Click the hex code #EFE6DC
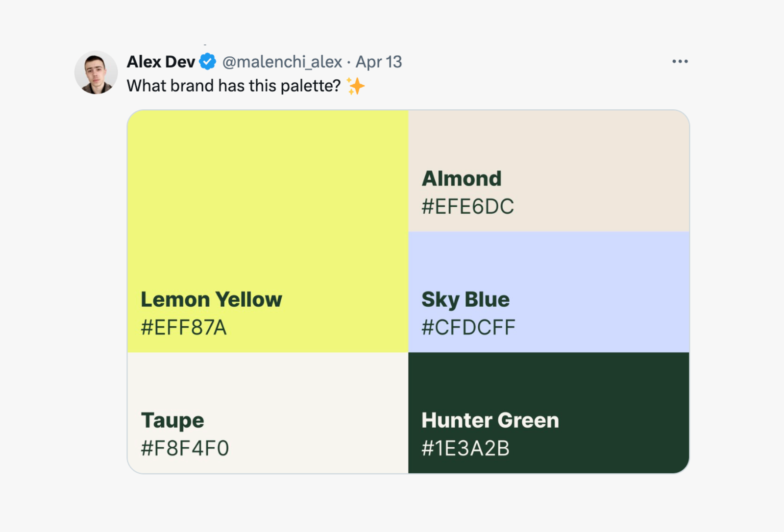This screenshot has width=784, height=532. 468,206
